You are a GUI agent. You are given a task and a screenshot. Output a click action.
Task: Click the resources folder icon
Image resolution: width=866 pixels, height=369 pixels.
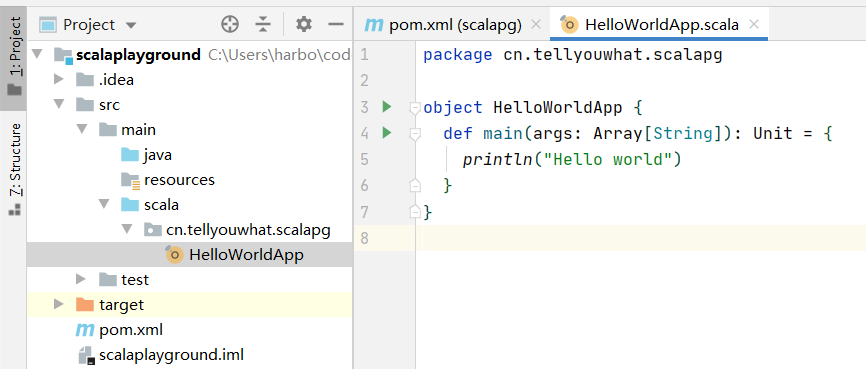coord(130,180)
